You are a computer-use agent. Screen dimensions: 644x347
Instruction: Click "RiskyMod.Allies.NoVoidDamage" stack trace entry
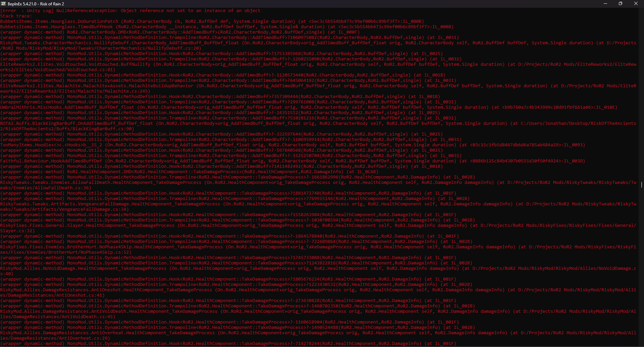pyautogui.click(x=38, y=268)
